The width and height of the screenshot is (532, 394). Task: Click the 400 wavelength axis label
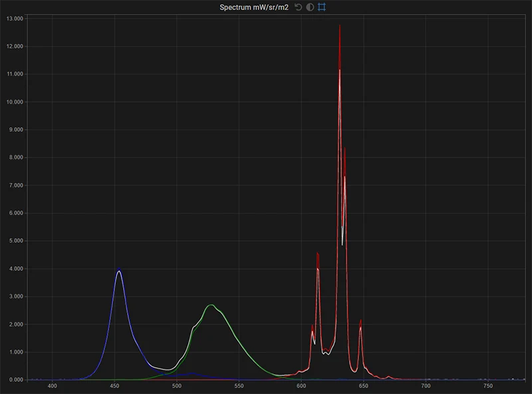coord(53,386)
